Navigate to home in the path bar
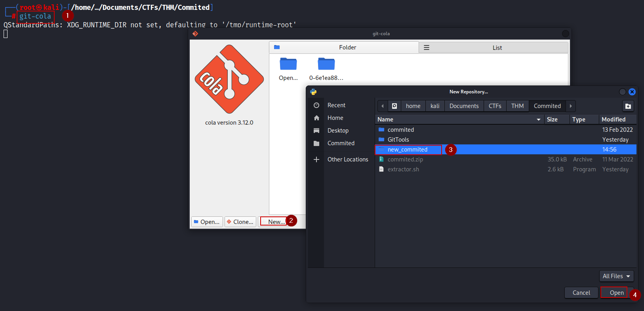The image size is (644, 311). coord(413,106)
